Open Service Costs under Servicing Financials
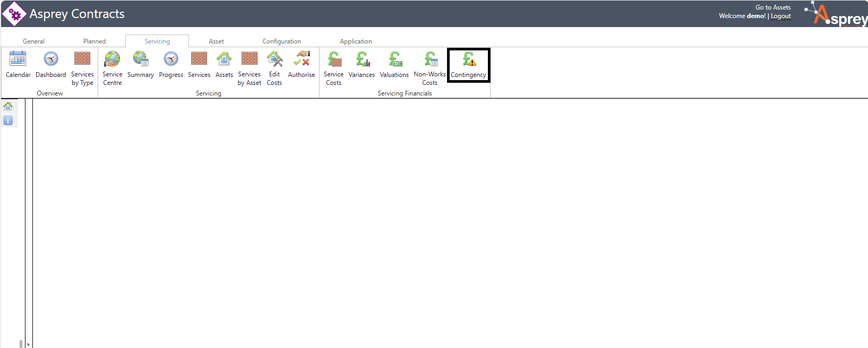 click(x=334, y=59)
